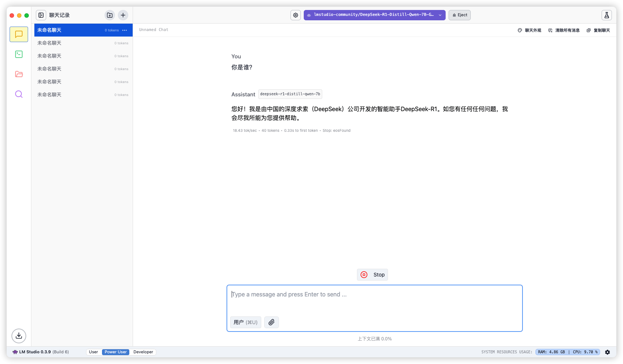Expand the loaded model selector dropdown
The image size is (623, 364).
[374, 15]
